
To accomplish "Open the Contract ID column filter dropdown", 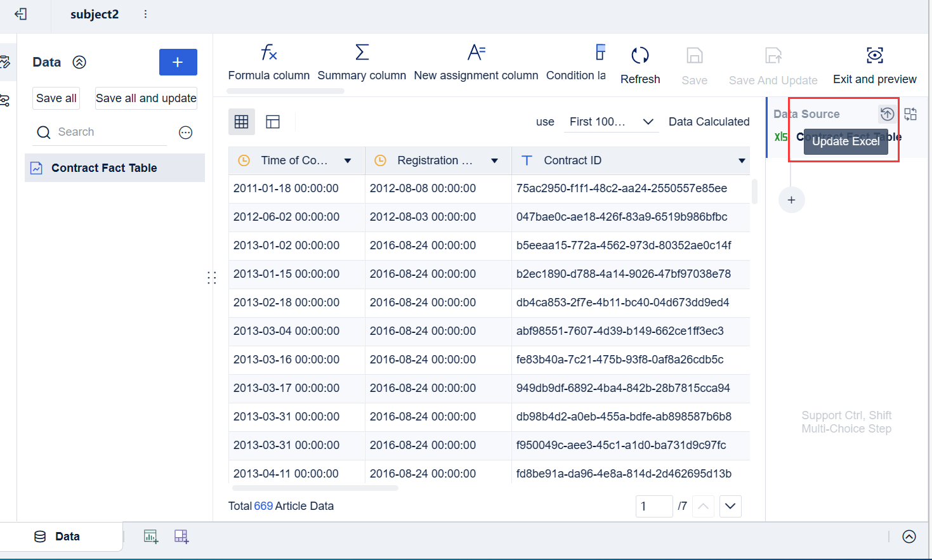I will tap(741, 160).
